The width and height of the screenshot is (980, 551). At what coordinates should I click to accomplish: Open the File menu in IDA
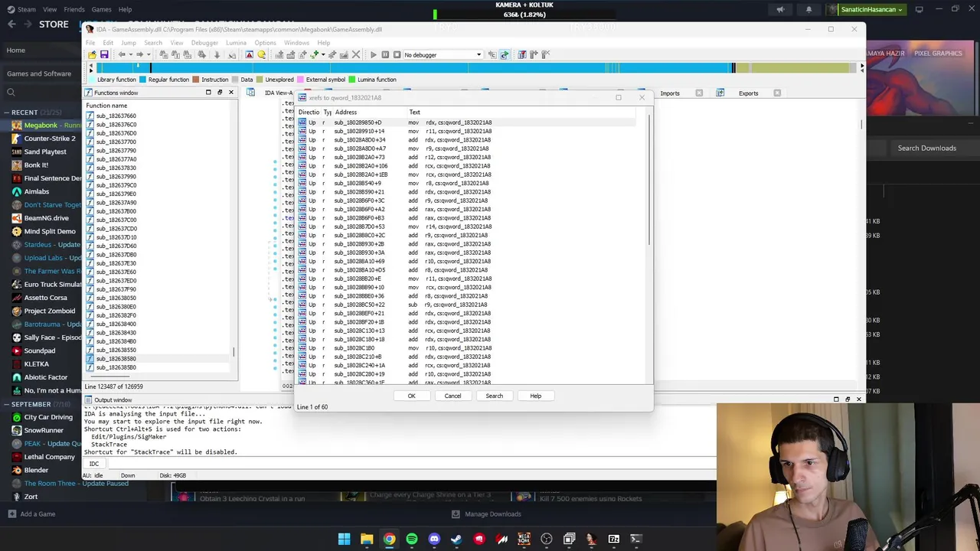point(90,43)
